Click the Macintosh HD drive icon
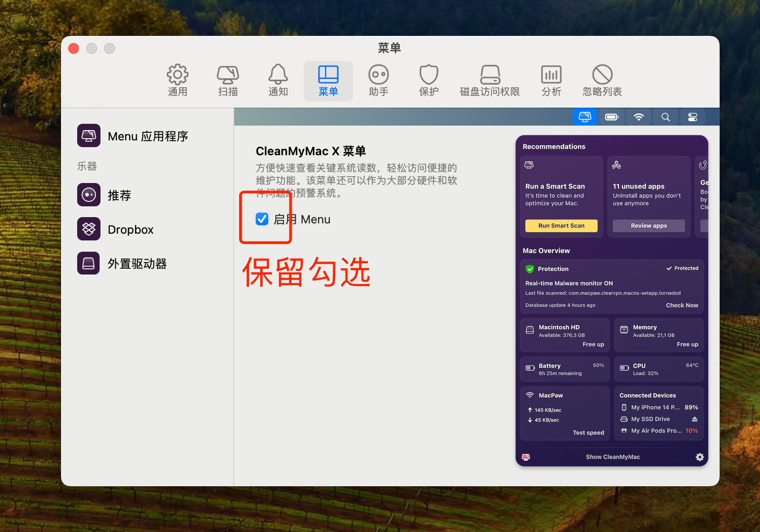 (x=530, y=330)
